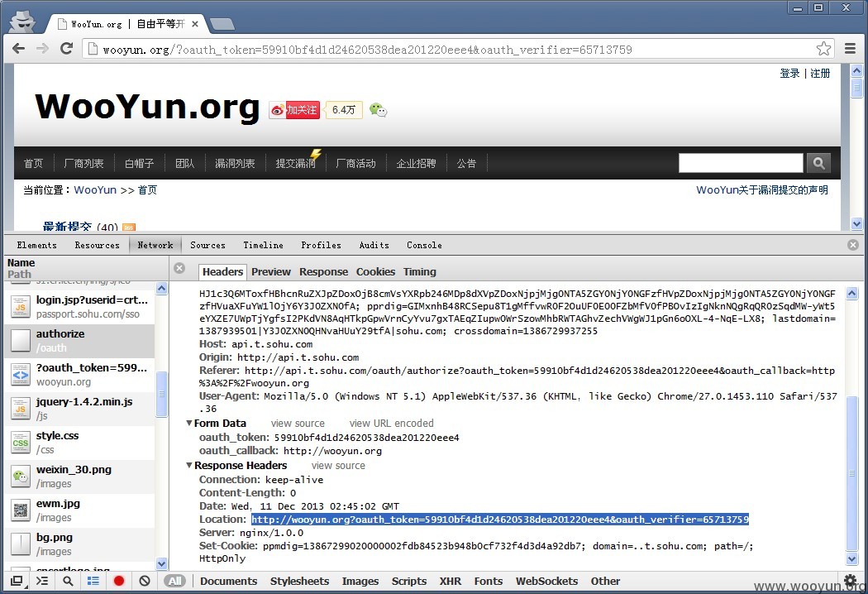The width and height of the screenshot is (868, 594).
Task: Open the Audits panel
Action: [x=374, y=245]
